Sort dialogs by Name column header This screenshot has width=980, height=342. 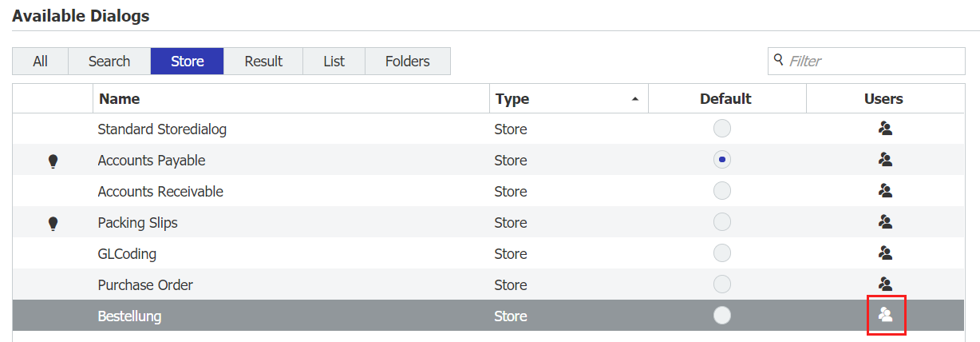(119, 99)
